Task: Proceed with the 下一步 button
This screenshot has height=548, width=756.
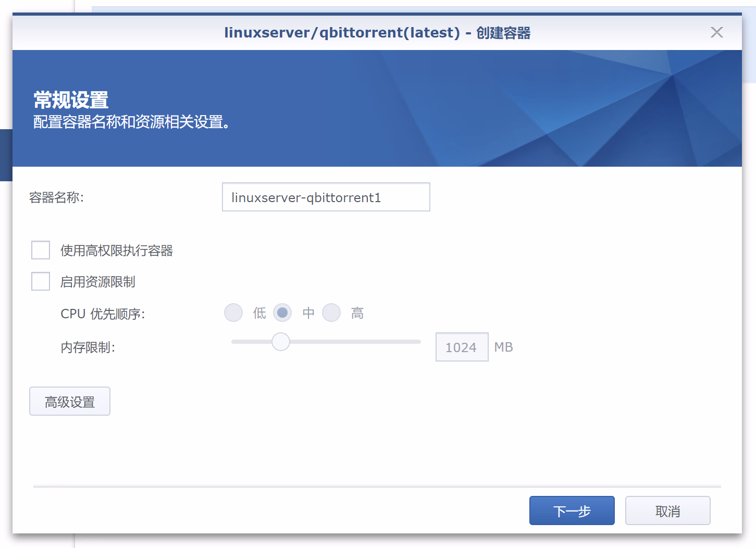Action: tap(572, 511)
